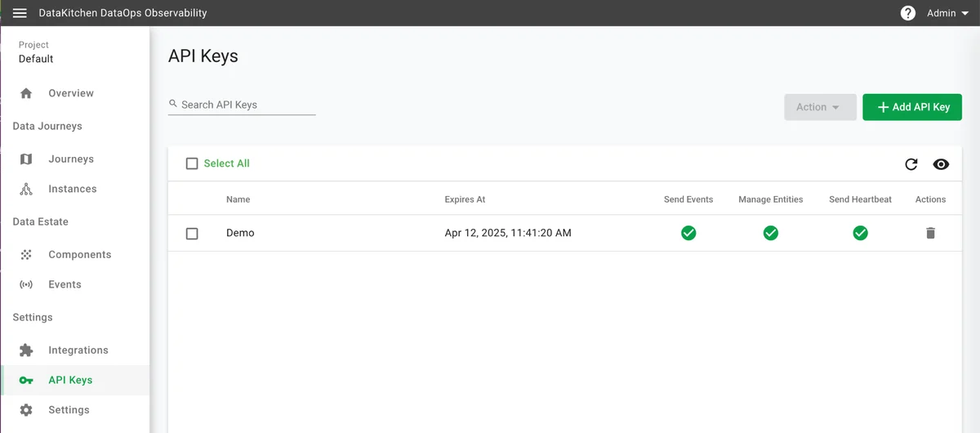Click the Events broadcast icon

click(26, 284)
